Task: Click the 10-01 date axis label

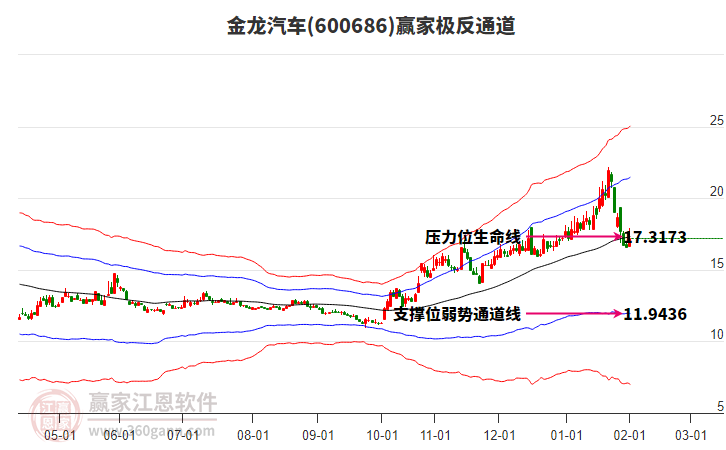Action: tap(382, 435)
